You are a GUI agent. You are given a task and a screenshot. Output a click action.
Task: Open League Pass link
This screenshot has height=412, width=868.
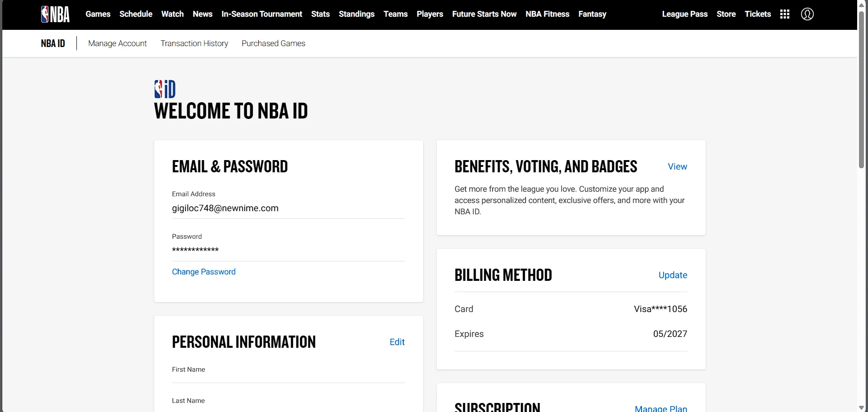point(685,14)
